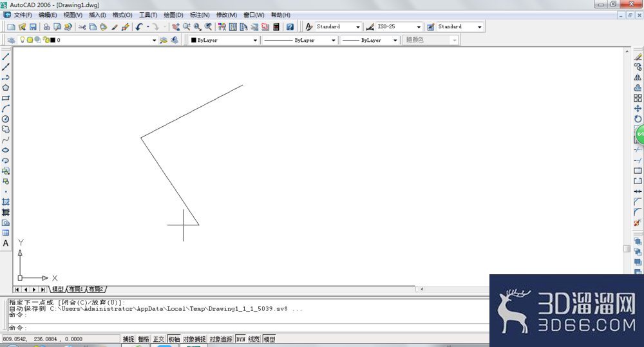Open the ISO-25 dimension style dropdown

[x=399, y=26]
